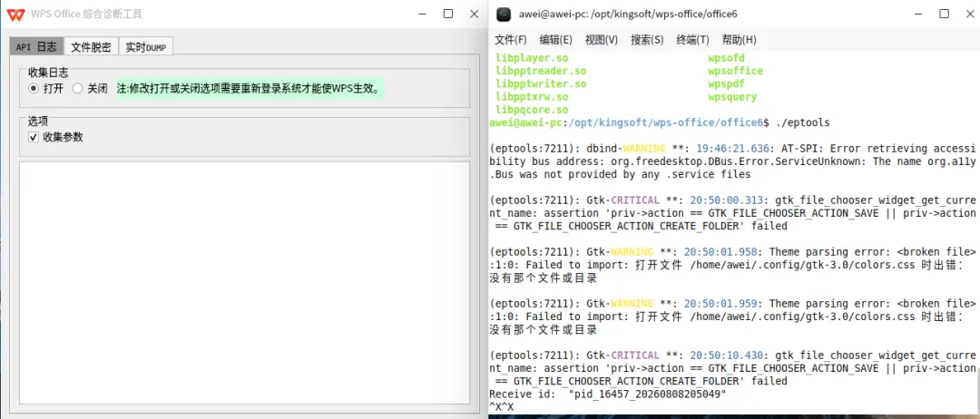Switch to the API 日志 tab
Screen dimensions: 980x419
point(36,47)
